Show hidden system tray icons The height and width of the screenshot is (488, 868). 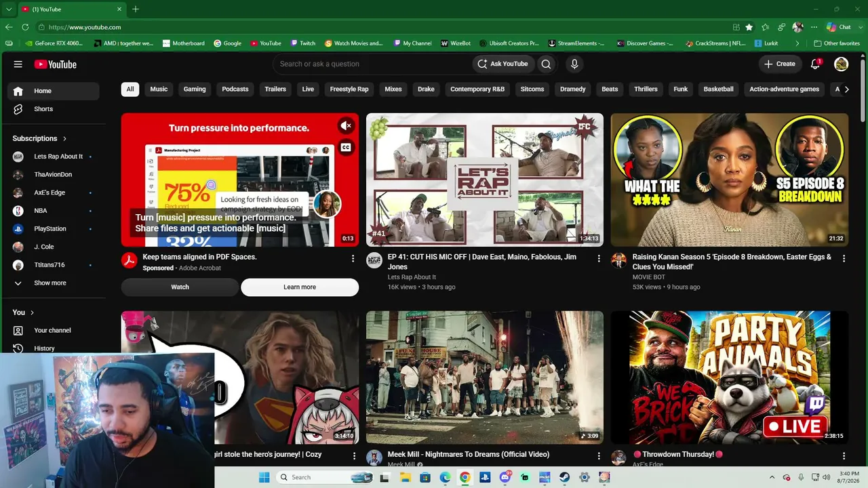pos(772,477)
